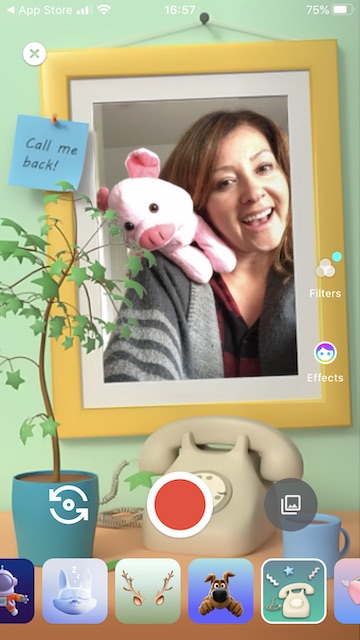Open the photo gallery icon
Viewport: 360px width, 640px height.
[x=291, y=504]
